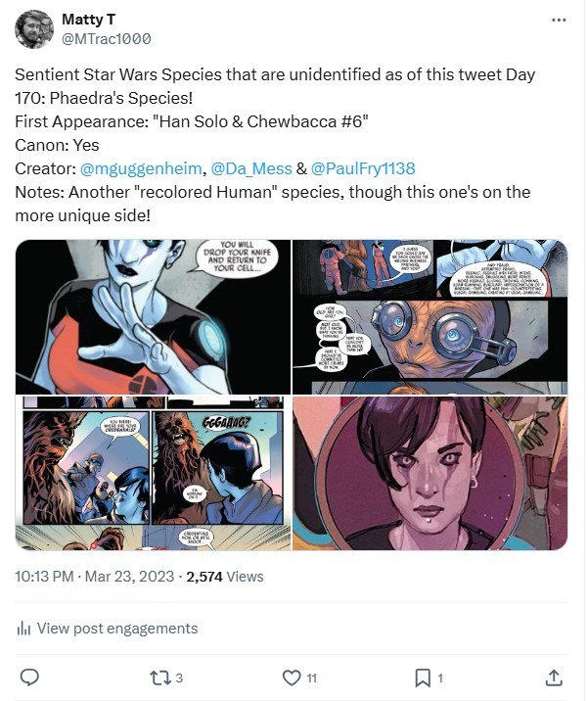The height and width of the screenshot is (701, 588).
Task: Open Matty T's profile avatar
Action: [x=34, y=28]
